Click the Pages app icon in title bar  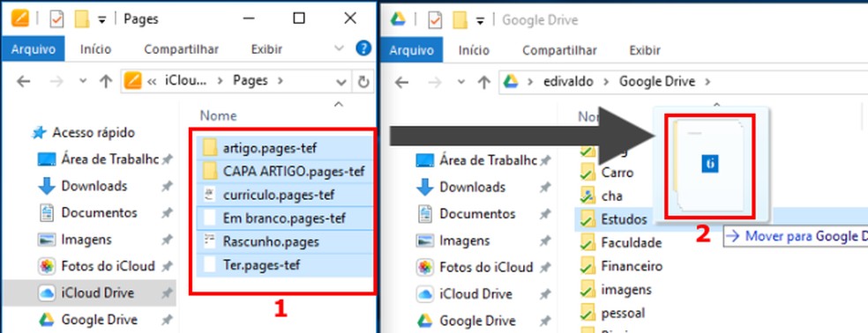pos(19,18)
